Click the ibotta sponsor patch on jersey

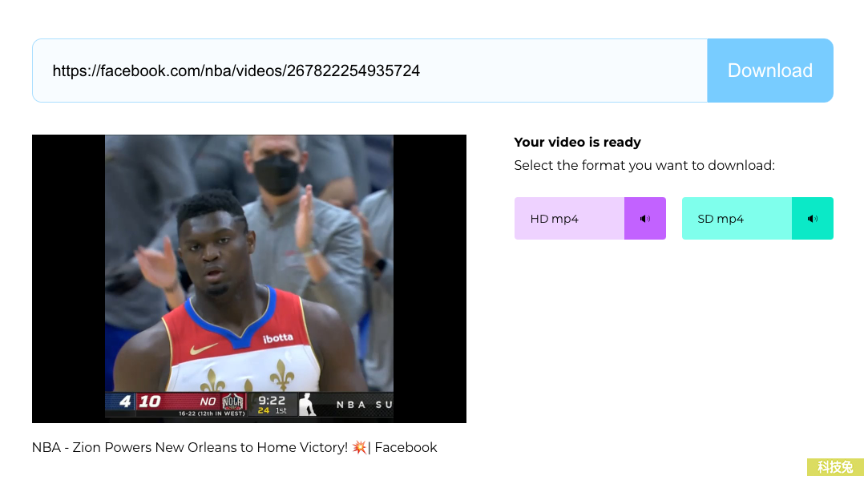click(278, 338)
